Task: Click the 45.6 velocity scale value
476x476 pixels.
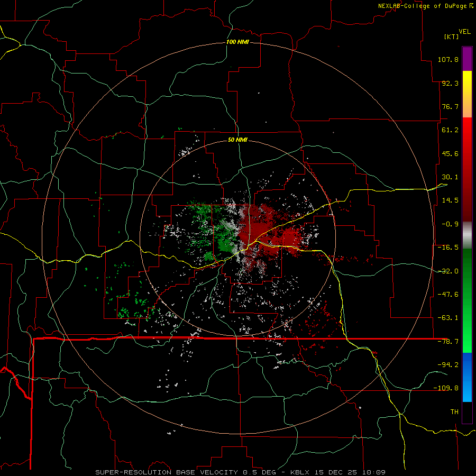Action: click(x=450, y=153)
